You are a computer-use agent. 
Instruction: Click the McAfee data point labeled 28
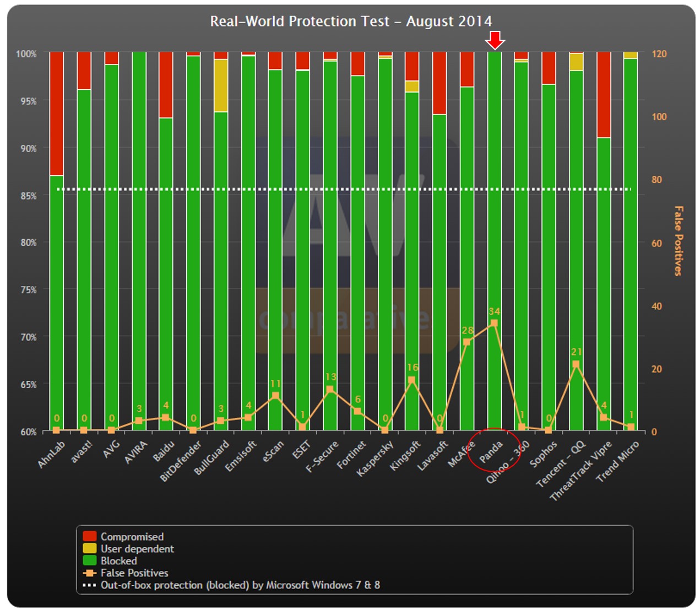tap(467, 342)
